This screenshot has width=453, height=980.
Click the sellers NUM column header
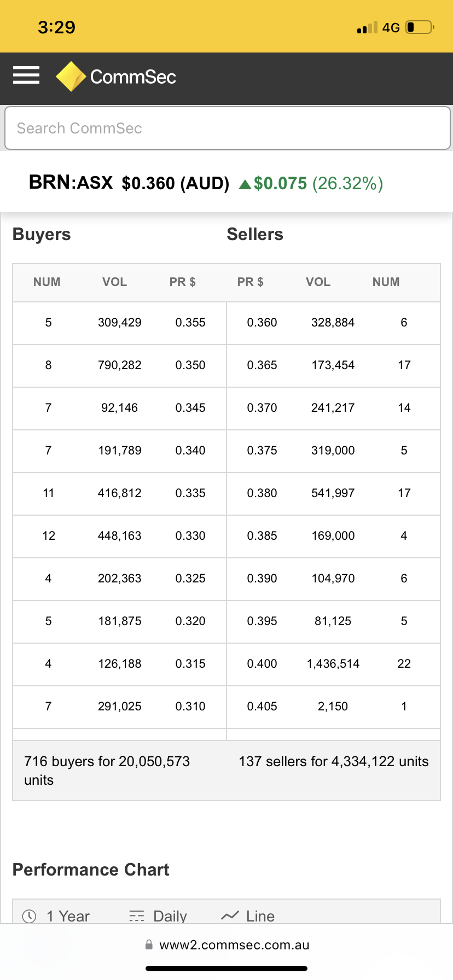click(386, 282)
